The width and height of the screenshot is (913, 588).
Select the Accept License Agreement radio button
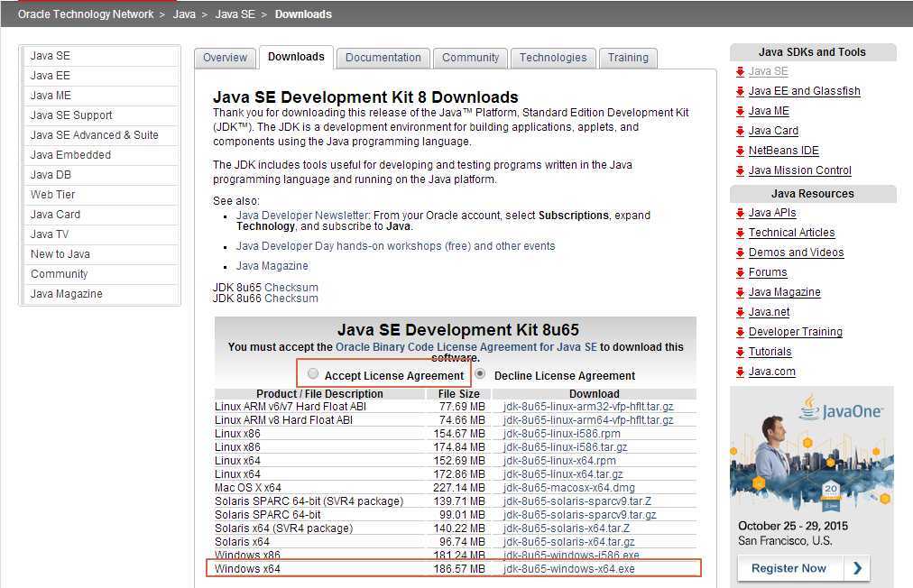pos(313,373)
